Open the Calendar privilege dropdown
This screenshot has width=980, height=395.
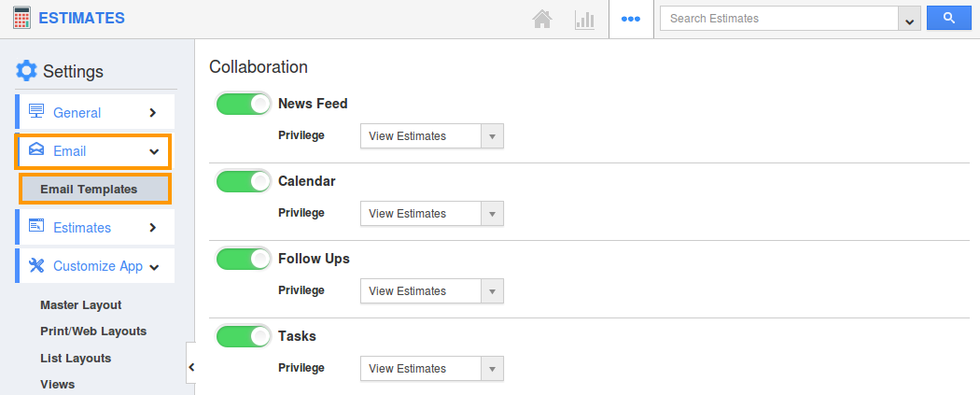point(432,213)
